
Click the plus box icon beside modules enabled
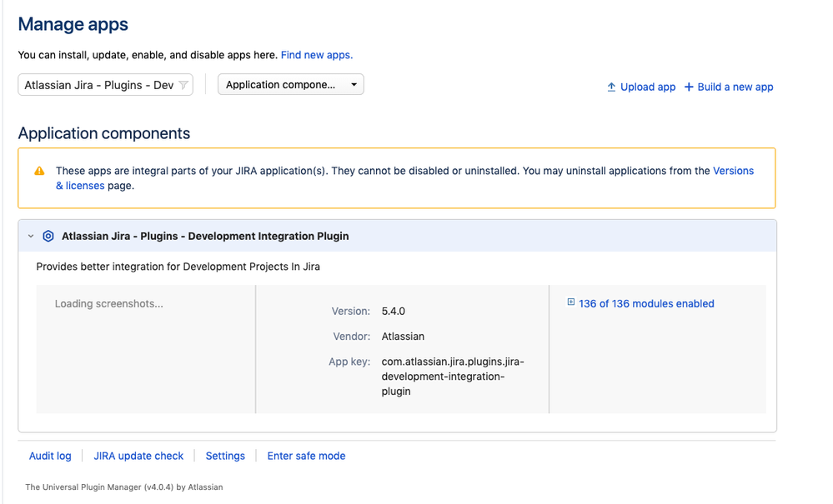click(571, 302)
